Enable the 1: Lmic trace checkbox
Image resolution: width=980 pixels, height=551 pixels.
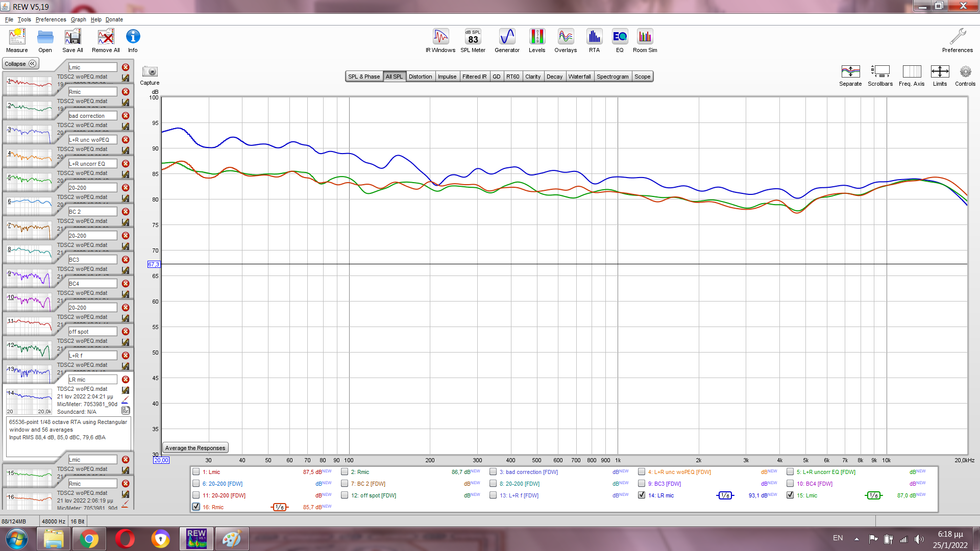(196, 472)
